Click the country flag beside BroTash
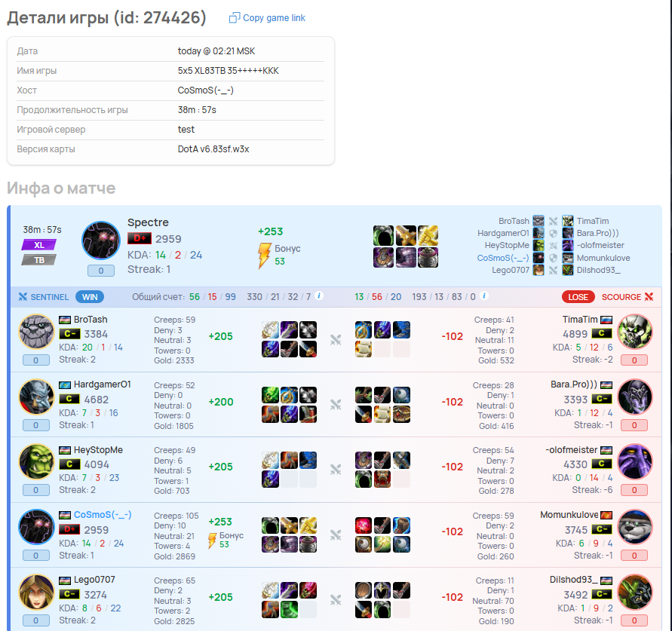This screenshot has width=672, height=631. 65,320
